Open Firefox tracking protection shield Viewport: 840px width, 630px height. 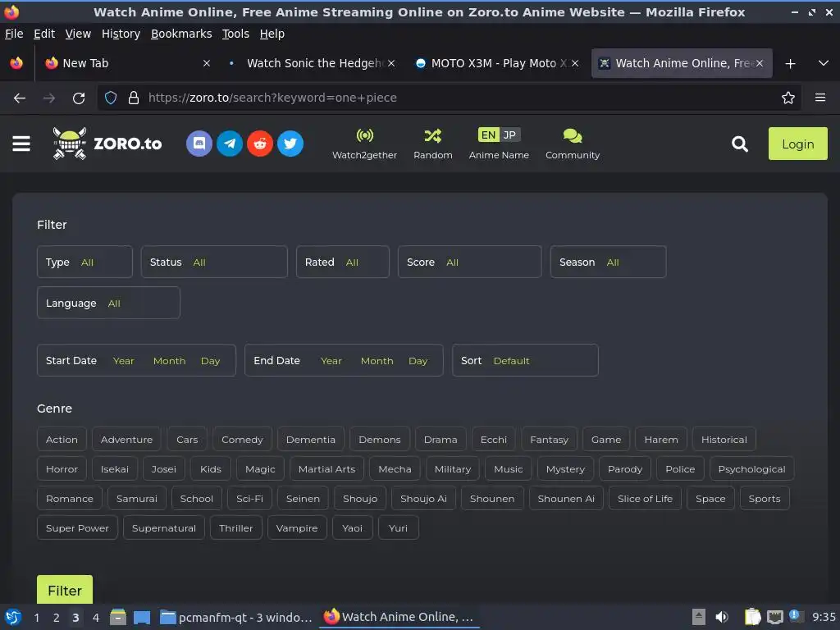tap(111, 98)
